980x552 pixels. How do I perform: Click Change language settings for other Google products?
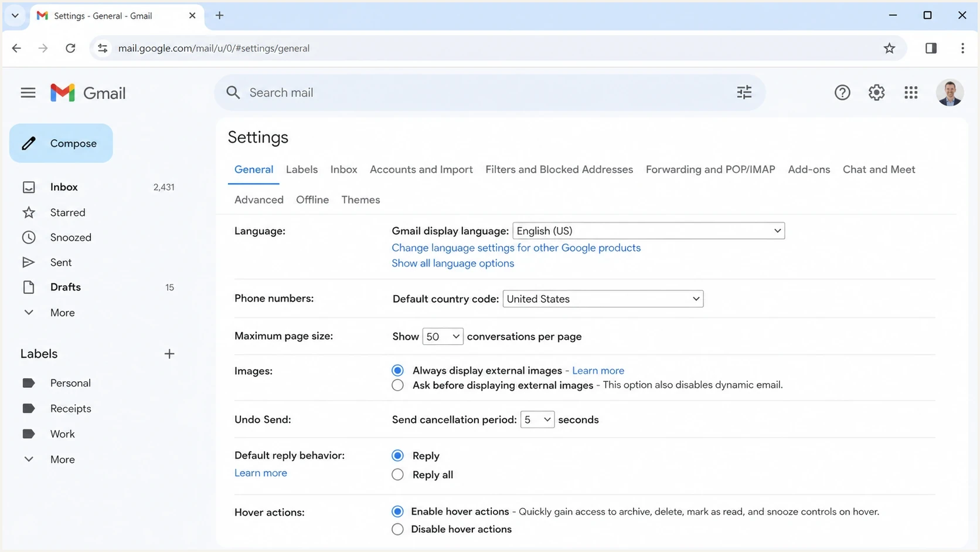516,248
